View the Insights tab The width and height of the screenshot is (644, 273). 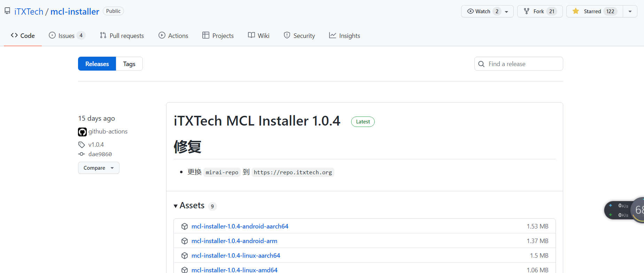(x=345, y=35)
